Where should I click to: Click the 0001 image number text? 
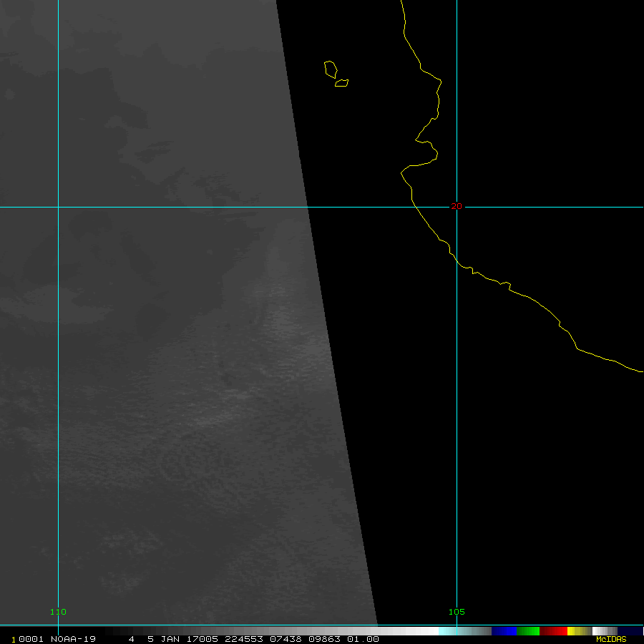point(31,639)
